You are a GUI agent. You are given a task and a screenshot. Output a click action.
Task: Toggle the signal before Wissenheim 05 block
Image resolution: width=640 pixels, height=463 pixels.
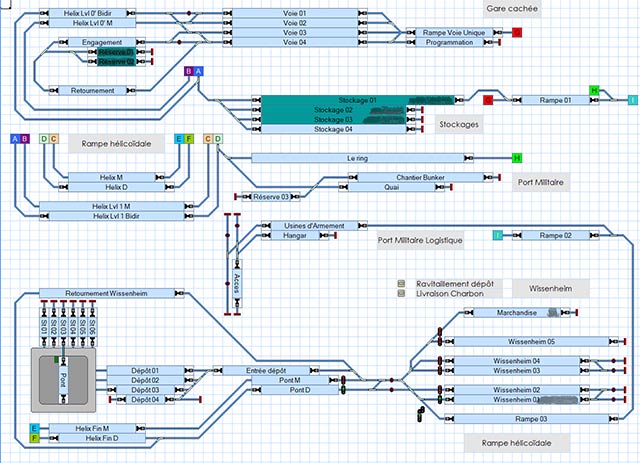click(x=440, y=342)
